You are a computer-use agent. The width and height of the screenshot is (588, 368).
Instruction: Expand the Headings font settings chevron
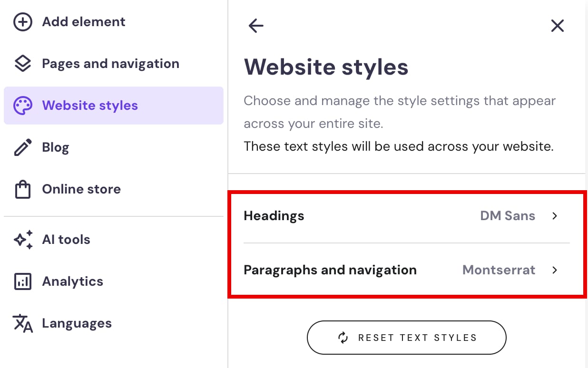(x=555, y=216)
